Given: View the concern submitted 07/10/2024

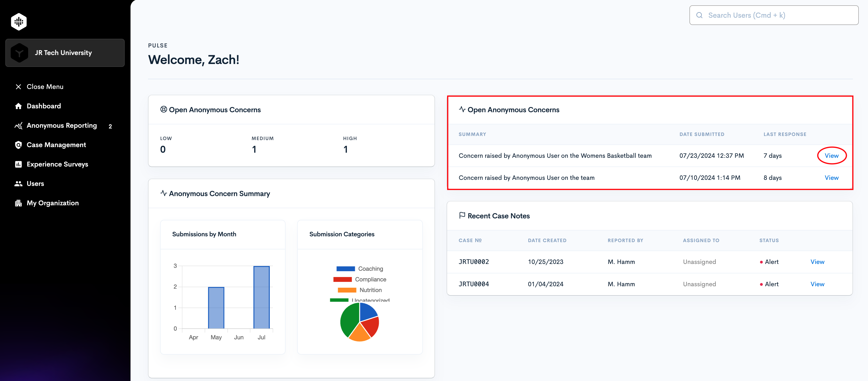Looking at the screenshot, I should coord(831,178).
